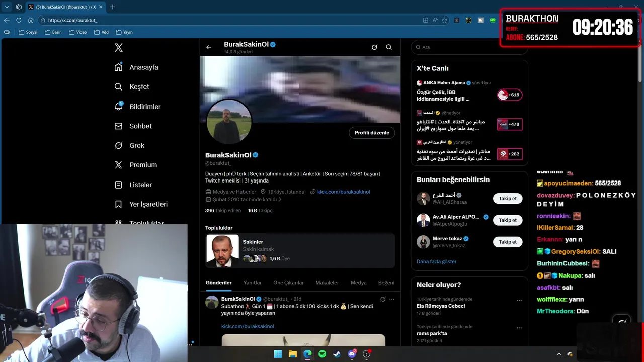The width and height of the screenshot is (644, 362).
Task: Follow Av.Ali Alper with Takip et
Action: tap(508, 220)
